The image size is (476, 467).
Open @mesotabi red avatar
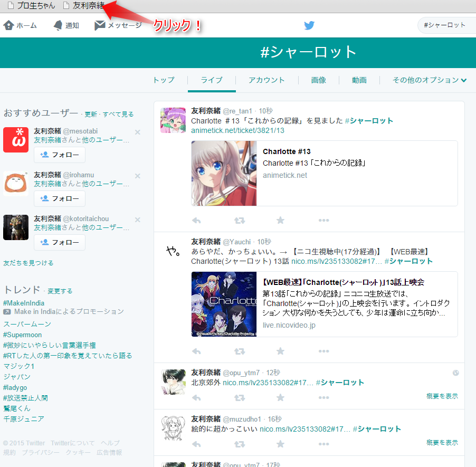tap(16, 140)
